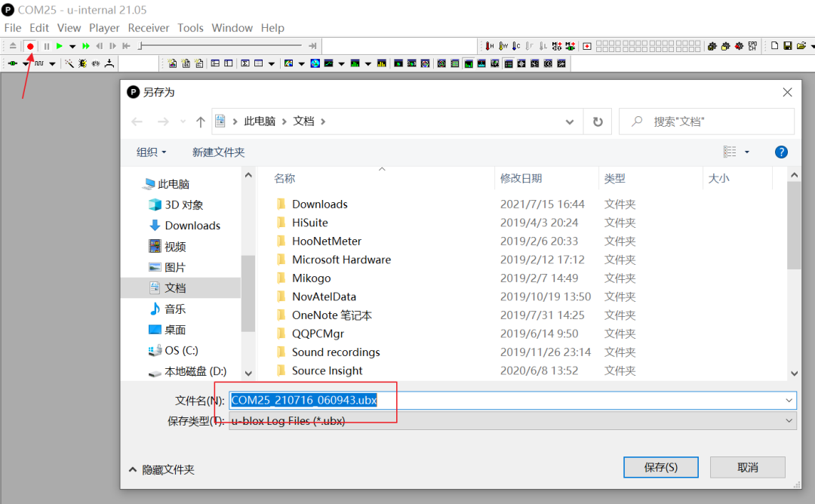This screenshot has width=815, height=504.
Task: Open the Help menu
Action: 272,27
